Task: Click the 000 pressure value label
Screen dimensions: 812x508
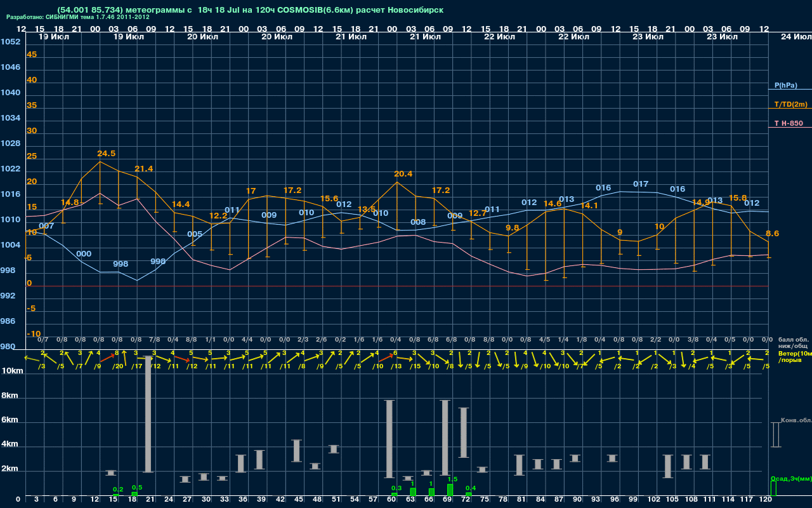Action: tap(84, 254)
